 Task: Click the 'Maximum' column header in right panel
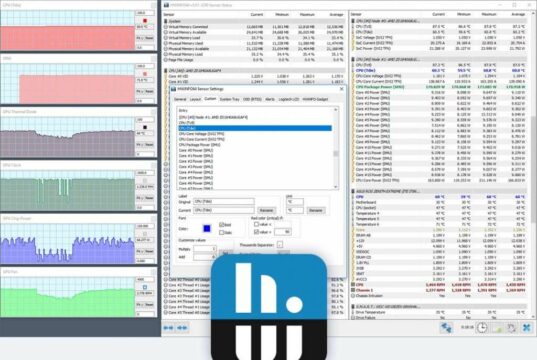489,14
